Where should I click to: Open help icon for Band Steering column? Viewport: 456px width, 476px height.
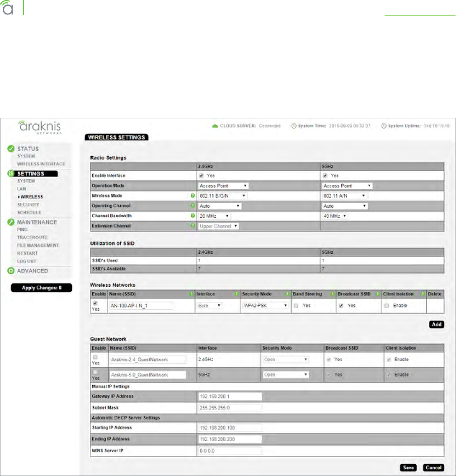pos(332,294)
